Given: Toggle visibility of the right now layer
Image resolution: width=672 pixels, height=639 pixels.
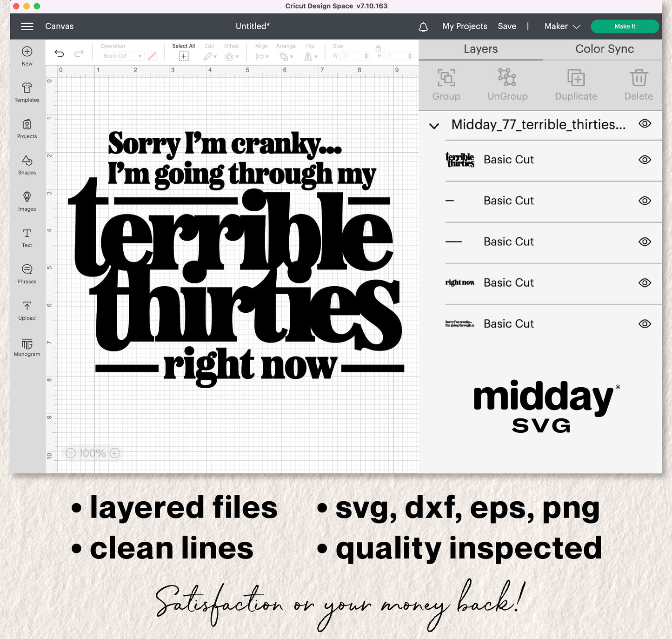Looking at the screenshot, I should pos(644,283).
